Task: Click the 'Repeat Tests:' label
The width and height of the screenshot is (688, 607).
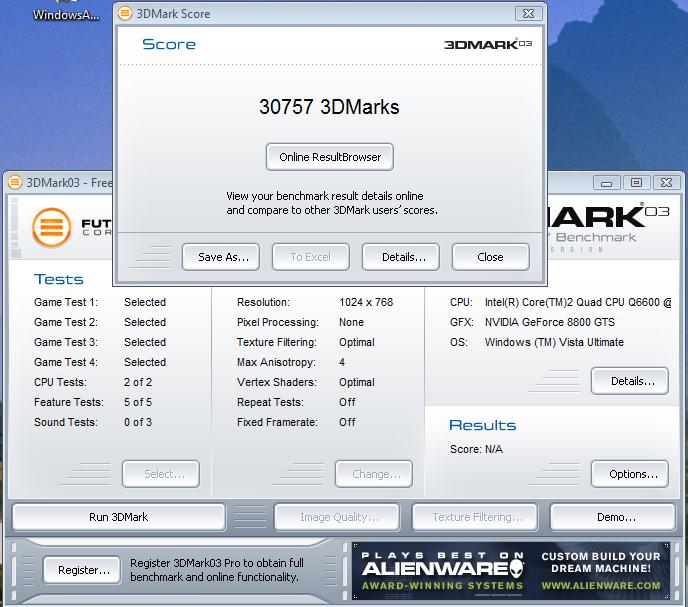Action: click(x=270, y=402)
